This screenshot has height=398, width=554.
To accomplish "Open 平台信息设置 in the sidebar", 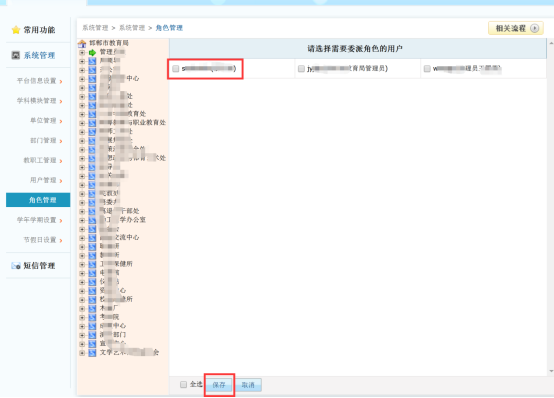I will [37, 81].
